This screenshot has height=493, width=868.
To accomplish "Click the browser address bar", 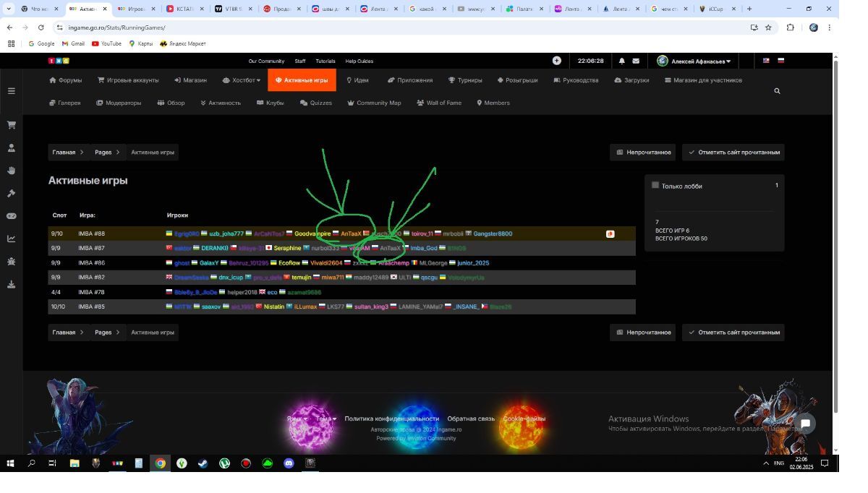I will (x=362, y=27).
